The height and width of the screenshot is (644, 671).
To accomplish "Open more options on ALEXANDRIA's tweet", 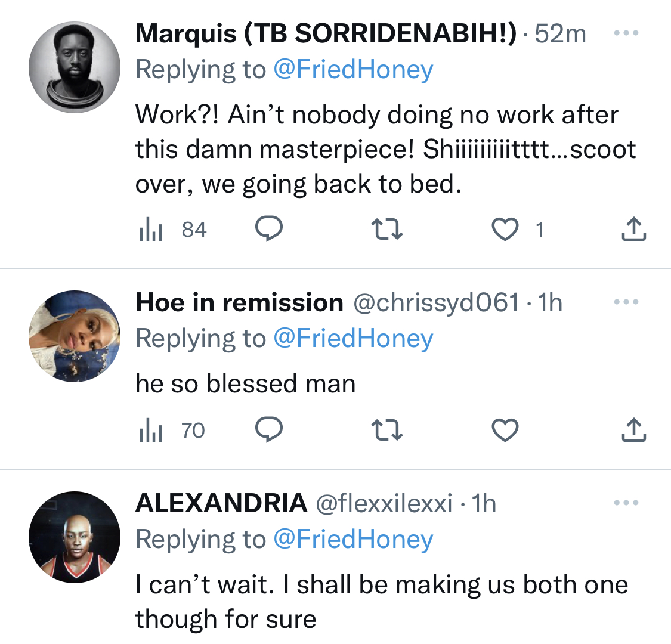I will point(626,503).
